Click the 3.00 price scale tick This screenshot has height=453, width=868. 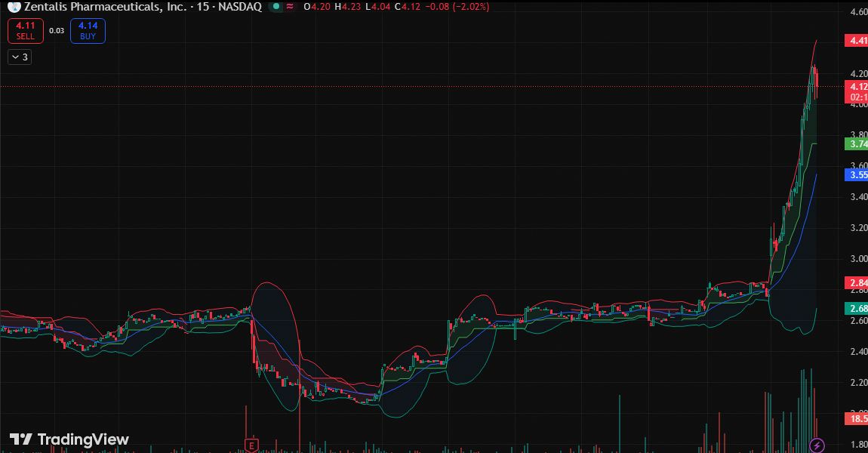pyautogui.click(x=859, y=259)
